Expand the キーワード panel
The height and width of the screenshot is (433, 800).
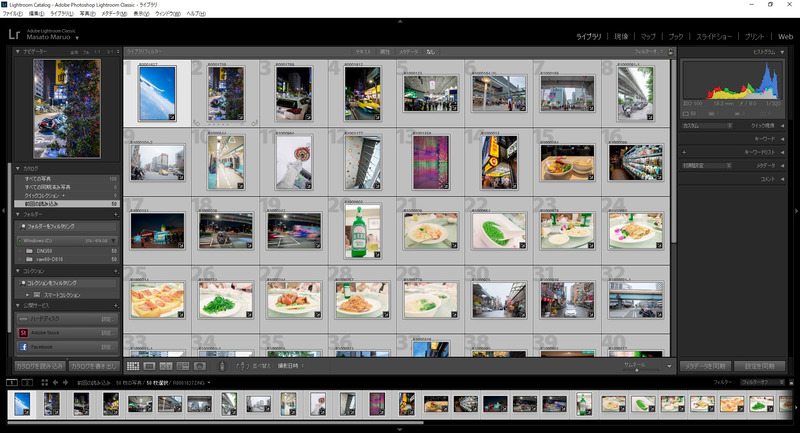782,139
